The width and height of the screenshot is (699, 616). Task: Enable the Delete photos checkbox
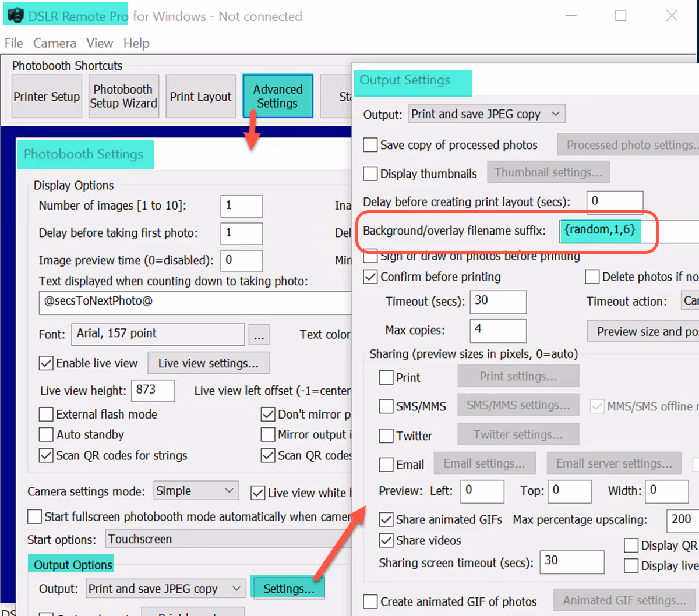(x=592, y=277)
